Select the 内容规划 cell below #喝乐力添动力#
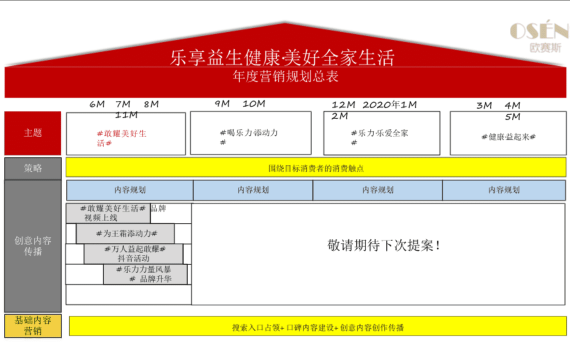Viewport: 570px width, 360px height. pyautogui.click(x=253, y=190)
